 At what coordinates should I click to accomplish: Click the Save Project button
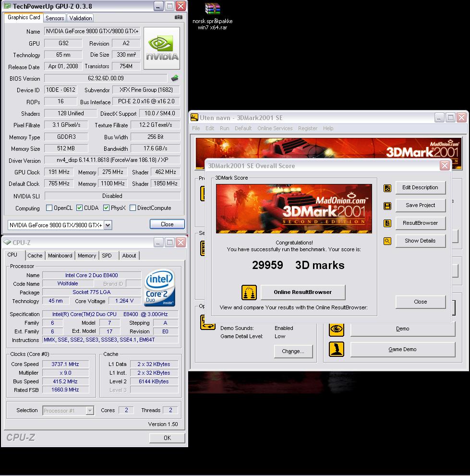420,205
